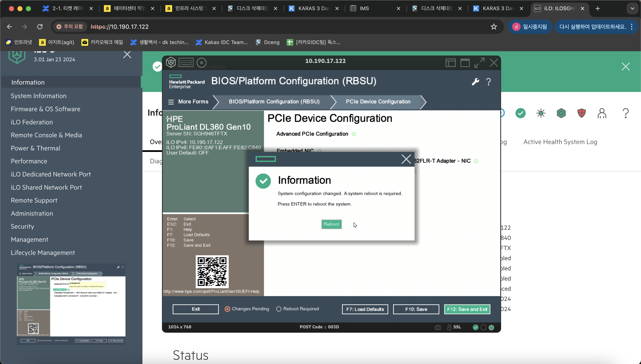641x364 pixels.
Task: Reload the page with browser refresh icon
Action: click(x=40, y=27)
